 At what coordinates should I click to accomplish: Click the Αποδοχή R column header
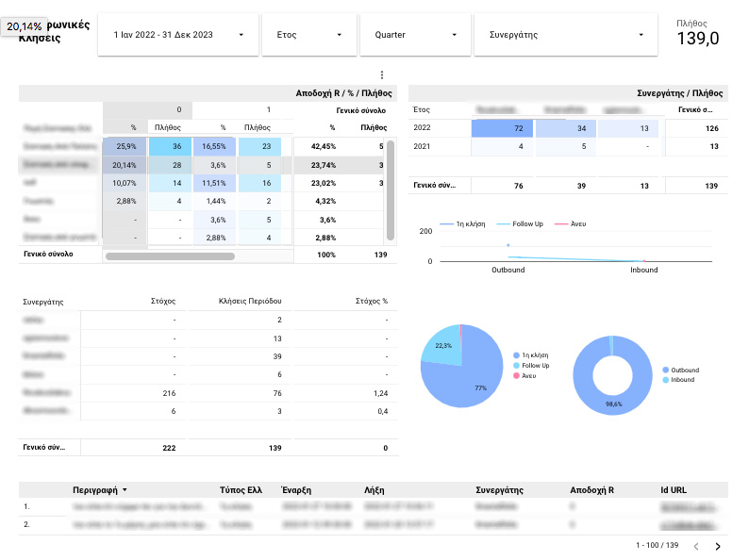coord(591,490)
